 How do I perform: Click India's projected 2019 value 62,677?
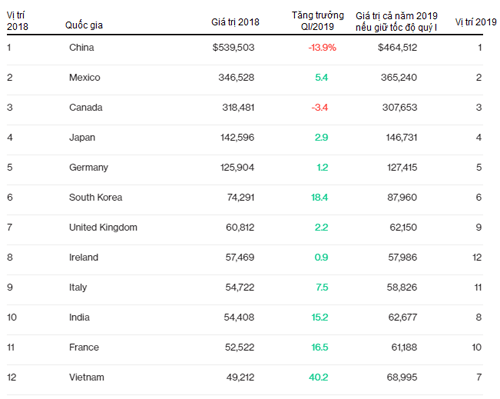[403, 317]
